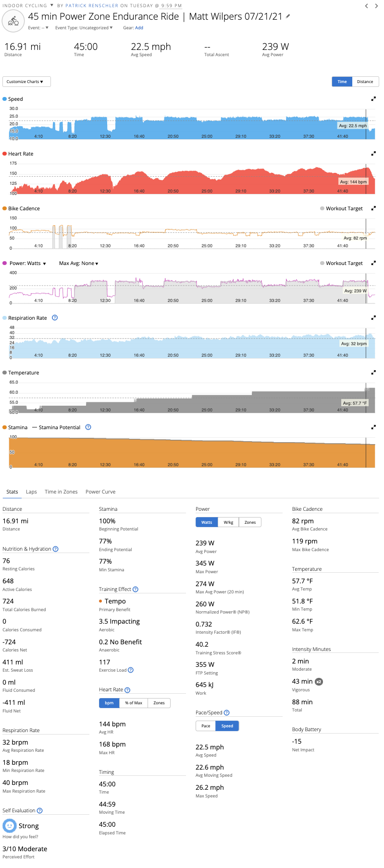Screen dimensions: 384x868
Task: Switch charts to Distance view
Action: tap(365, 82)
